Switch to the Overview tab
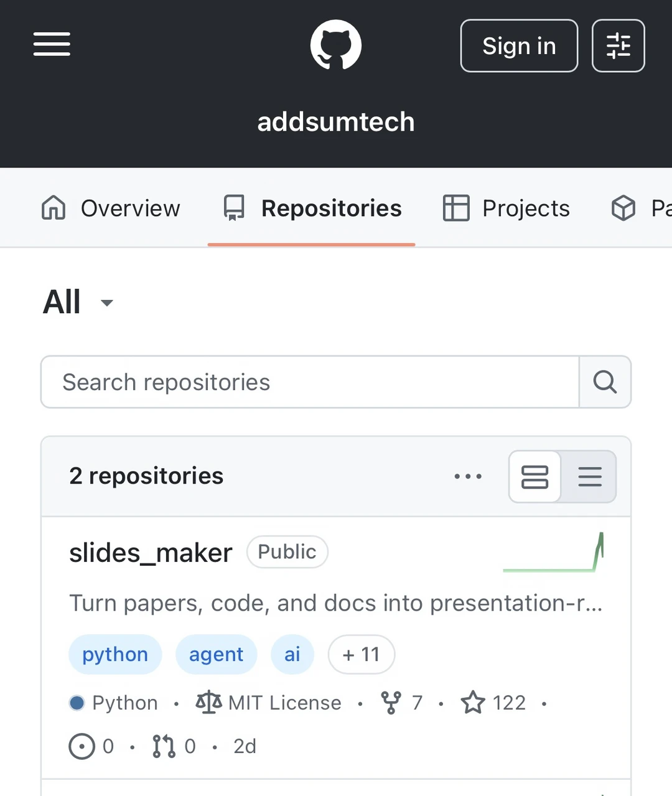The height and width of the screenshot is (796, 672). pyautogui.click(x=111, y=208)
